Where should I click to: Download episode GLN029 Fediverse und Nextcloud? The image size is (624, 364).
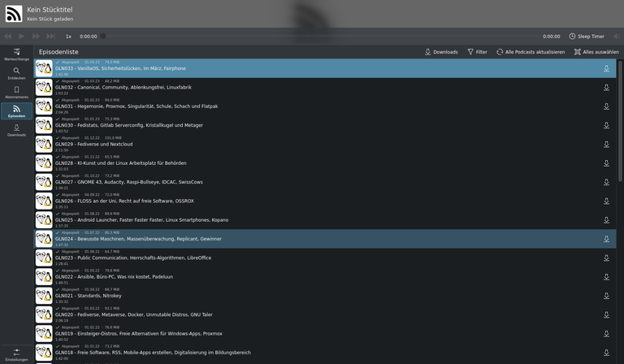pyautogui.click(x=606, y=144)
